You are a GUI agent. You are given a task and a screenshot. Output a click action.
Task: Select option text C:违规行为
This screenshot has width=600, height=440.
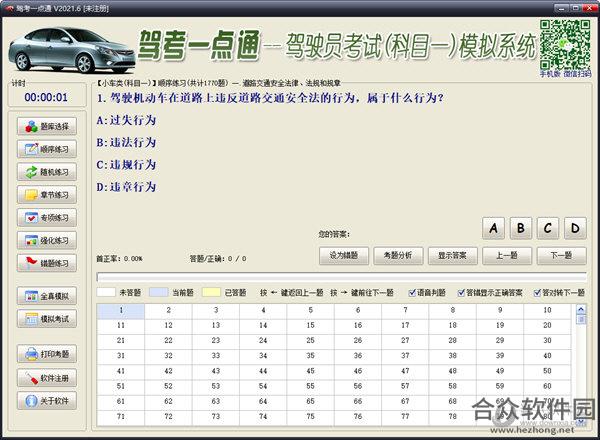[x=126, y=165]
